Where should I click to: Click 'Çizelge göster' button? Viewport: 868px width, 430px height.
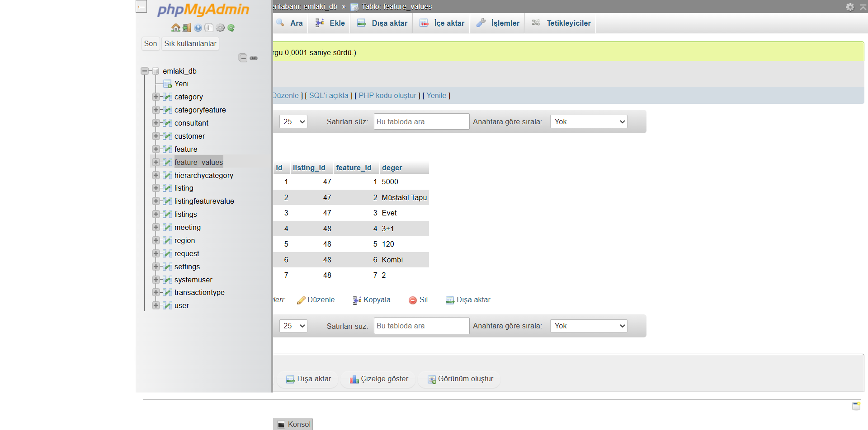[379, 379]
